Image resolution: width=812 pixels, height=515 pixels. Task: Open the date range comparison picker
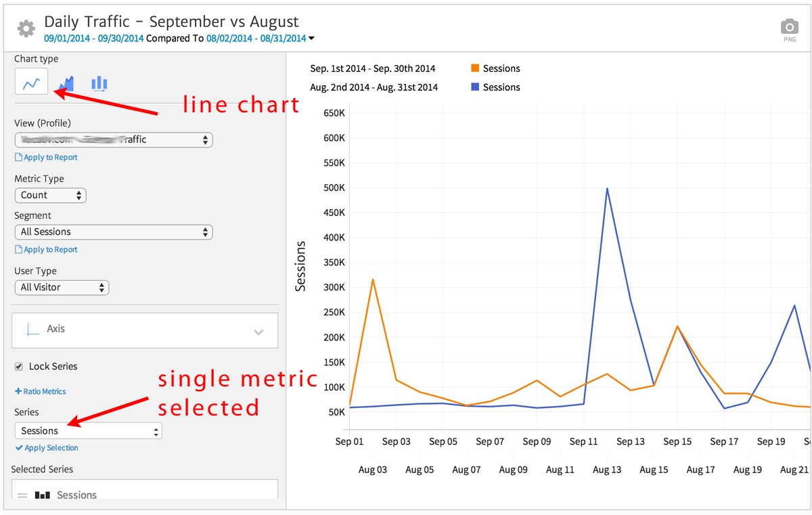click(x=311, y=38)
